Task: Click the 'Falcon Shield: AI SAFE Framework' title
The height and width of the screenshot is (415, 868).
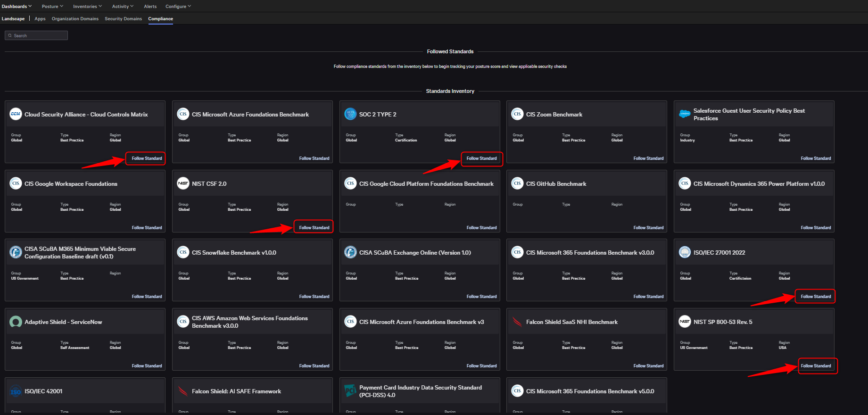Action: (236, 391)
